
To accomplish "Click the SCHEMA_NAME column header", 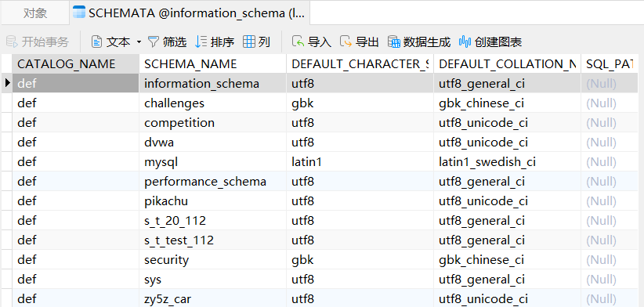I will pos(213,63).
